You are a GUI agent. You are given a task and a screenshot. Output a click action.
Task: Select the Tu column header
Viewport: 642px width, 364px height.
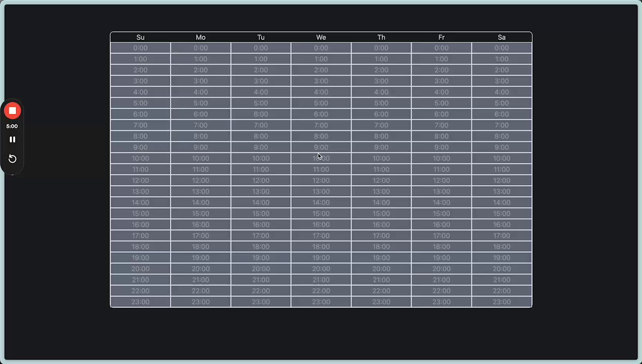pos(261,37)
